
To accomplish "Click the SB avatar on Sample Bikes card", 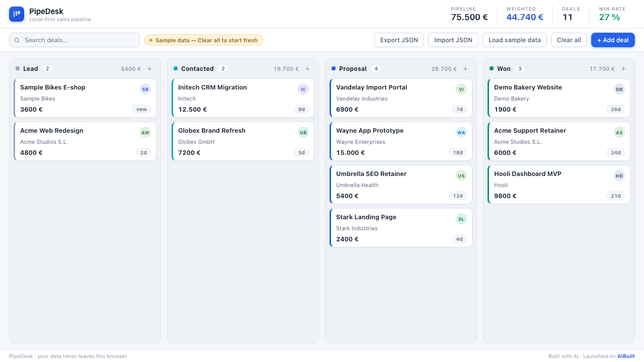I will (x=145, y=89).
